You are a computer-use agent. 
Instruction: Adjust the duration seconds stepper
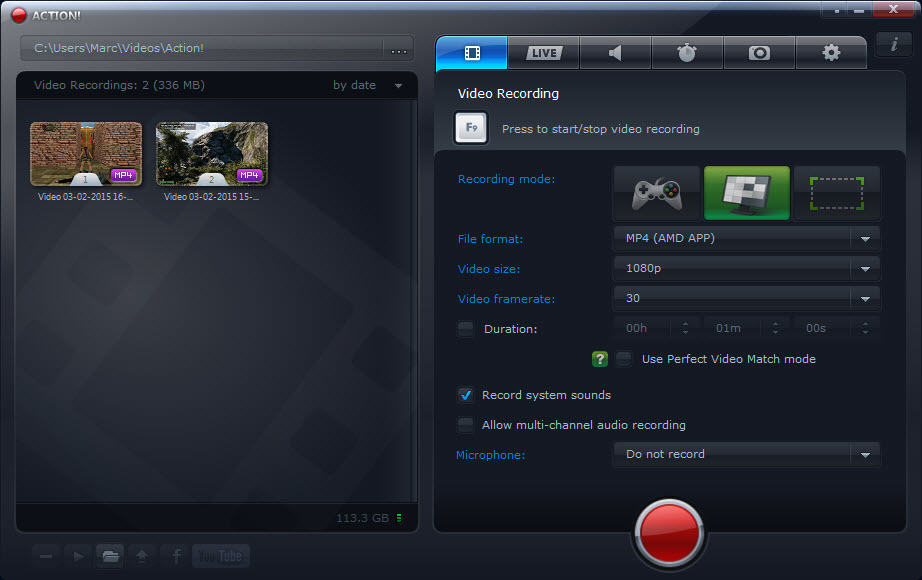pyautogui.click(x=866, y=328)
